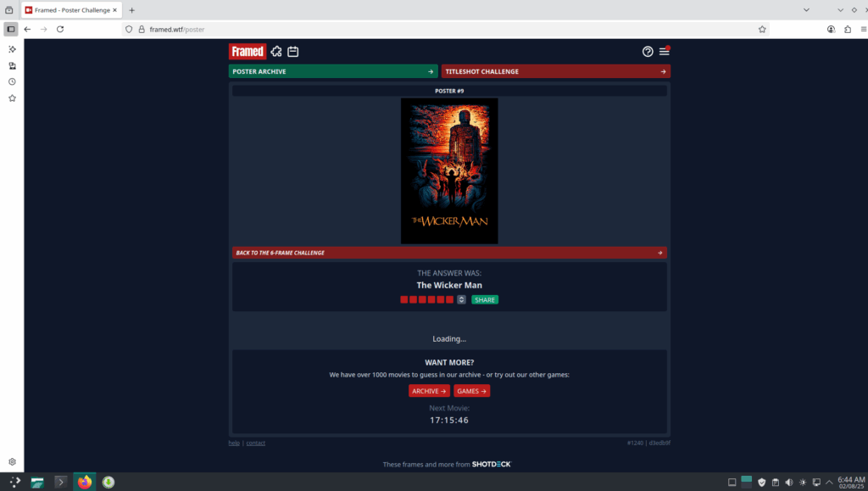Open the puzzle piece games icon
Screen dimensions: 868x491
(276, 52)
